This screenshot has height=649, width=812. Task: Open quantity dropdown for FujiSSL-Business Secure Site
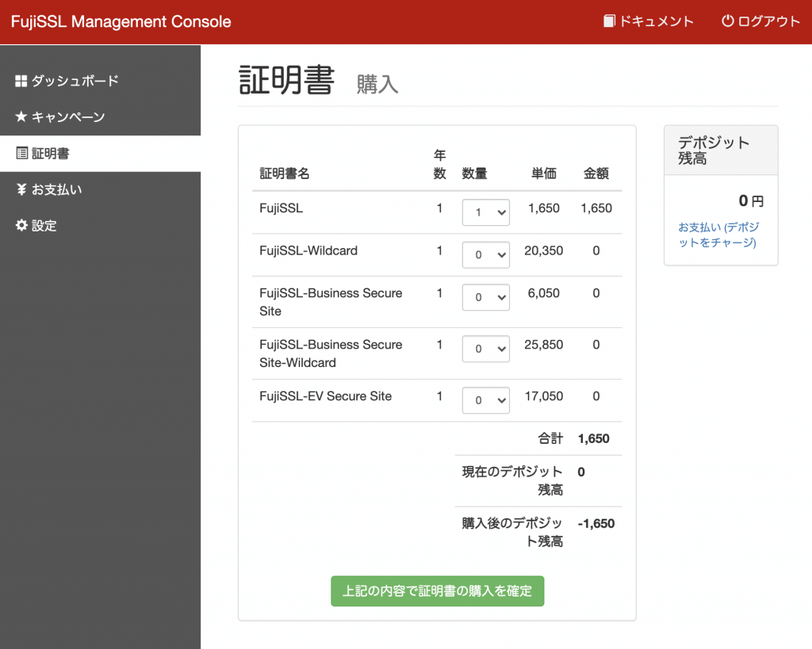(486, 297)
